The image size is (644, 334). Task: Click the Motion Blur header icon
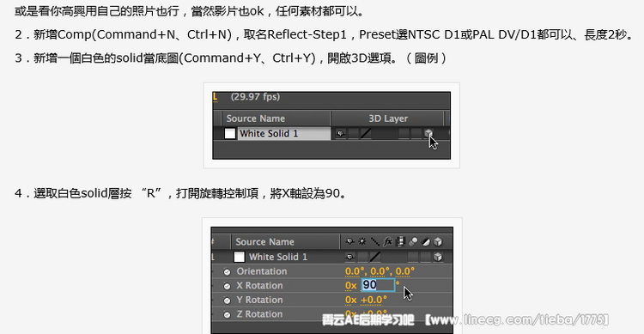(x=413, y=241)
